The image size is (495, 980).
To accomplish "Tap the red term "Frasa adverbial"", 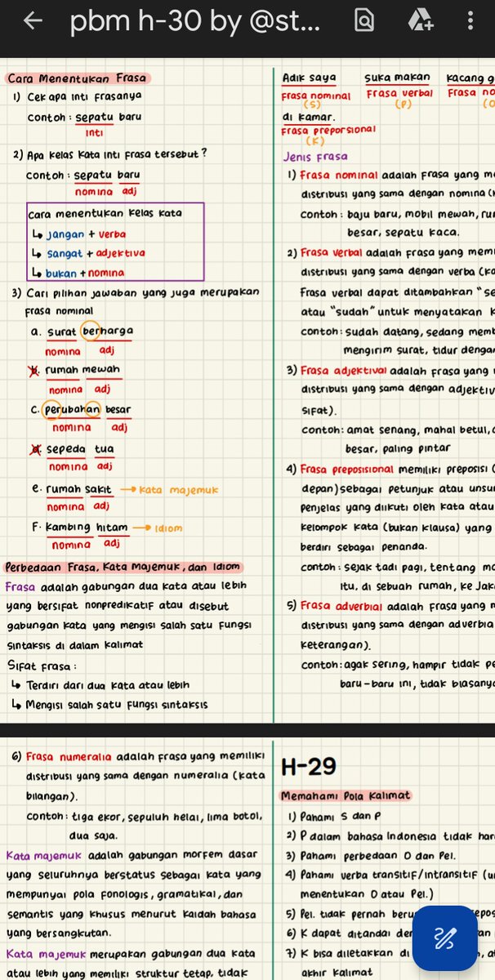I will 341,605.
